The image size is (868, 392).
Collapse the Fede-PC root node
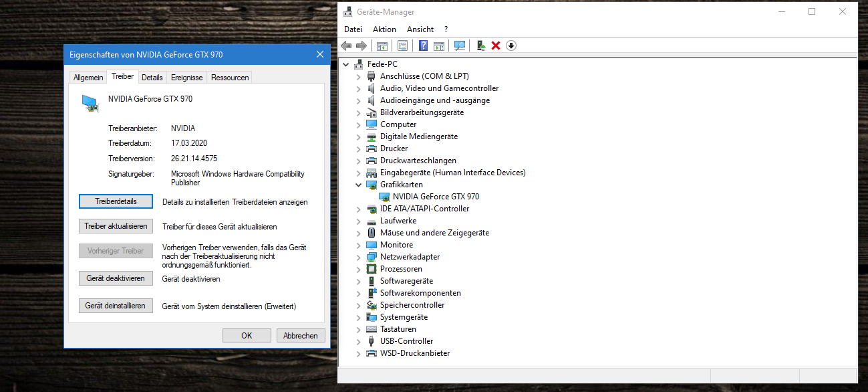[x=345, y=64]
